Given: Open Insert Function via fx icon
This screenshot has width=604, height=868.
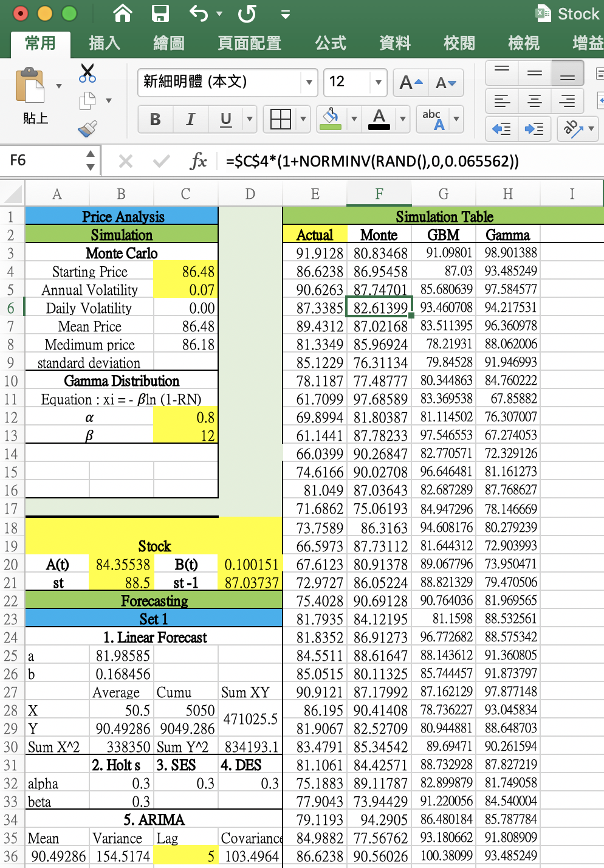Looking at the screenshot, I should [198, 161].
